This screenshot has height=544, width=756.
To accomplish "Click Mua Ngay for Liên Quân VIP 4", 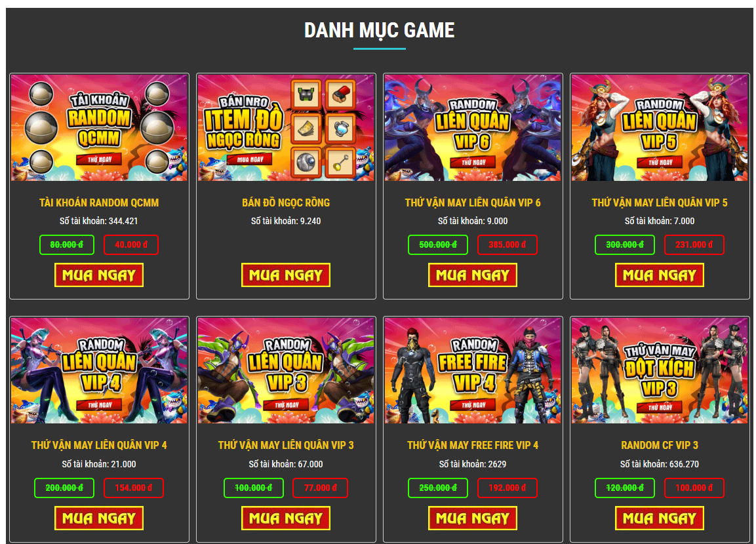I will pyautogui.click(x=99, y=518).
